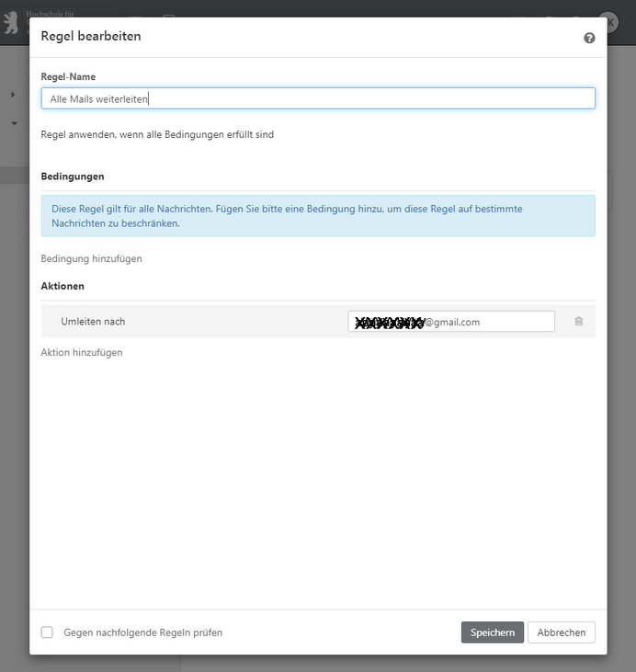Click the Hochschule bear logo
This screenshot has height=672, width=636.
[13, 22]
